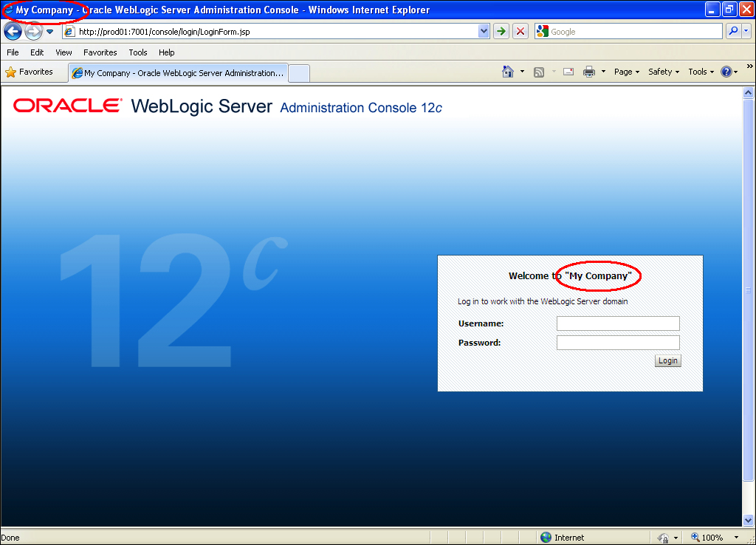
Task: Click the blue Help question icon
Action: click(726, 72)
